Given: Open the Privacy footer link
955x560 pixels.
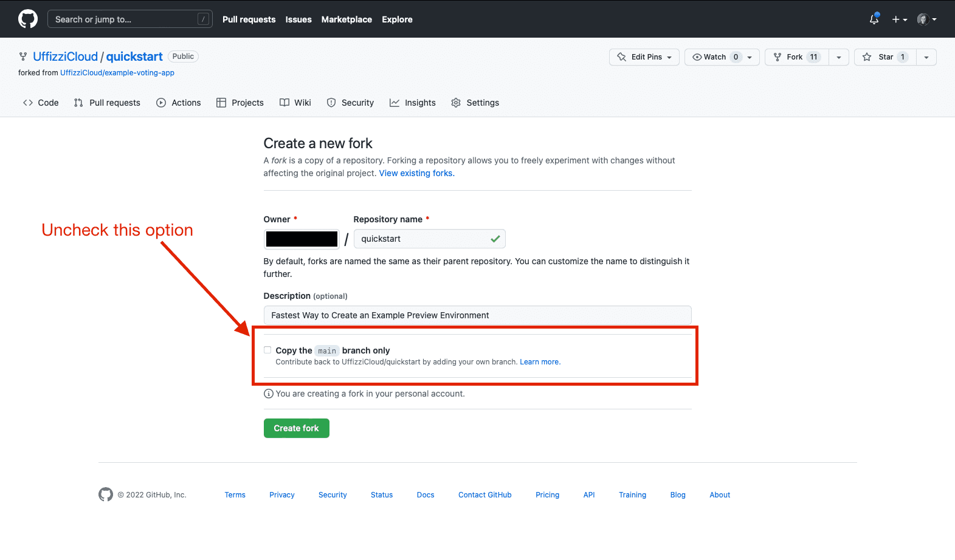Looking at the screenshot, I should (282, 495).
